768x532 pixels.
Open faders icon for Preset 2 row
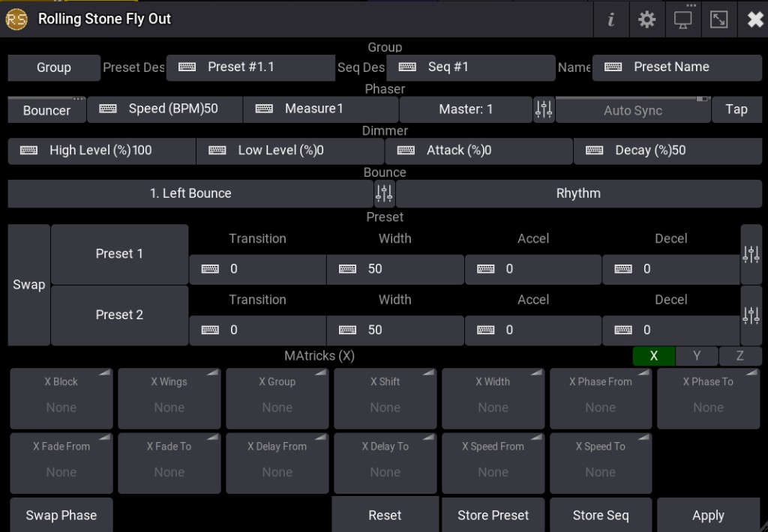tap(751, 315)
